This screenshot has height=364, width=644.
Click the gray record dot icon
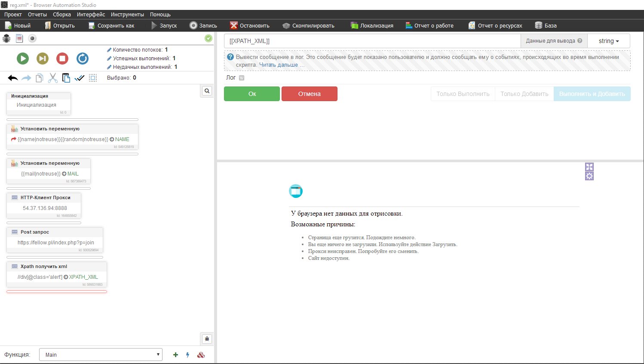(32, 38)
